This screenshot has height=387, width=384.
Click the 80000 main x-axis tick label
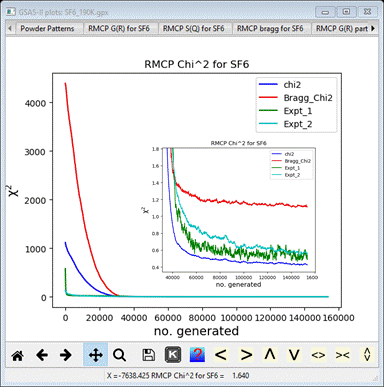point(202,318)
